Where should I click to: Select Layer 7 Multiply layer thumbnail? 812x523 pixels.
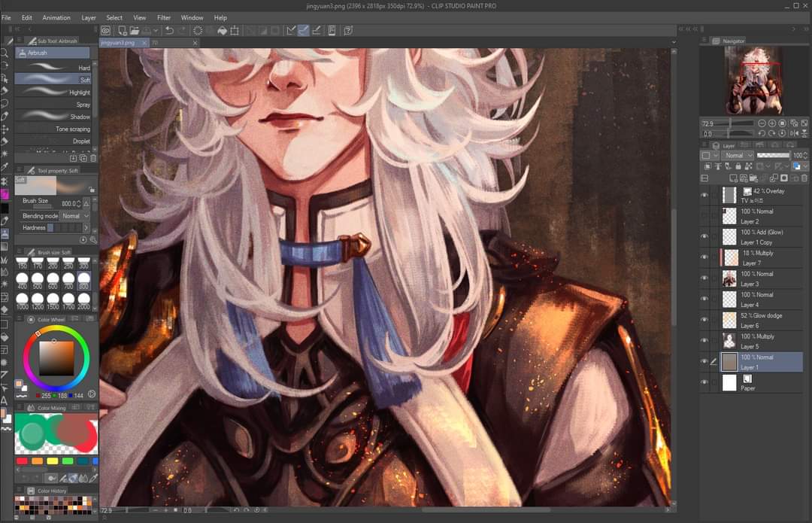point(732,257)
